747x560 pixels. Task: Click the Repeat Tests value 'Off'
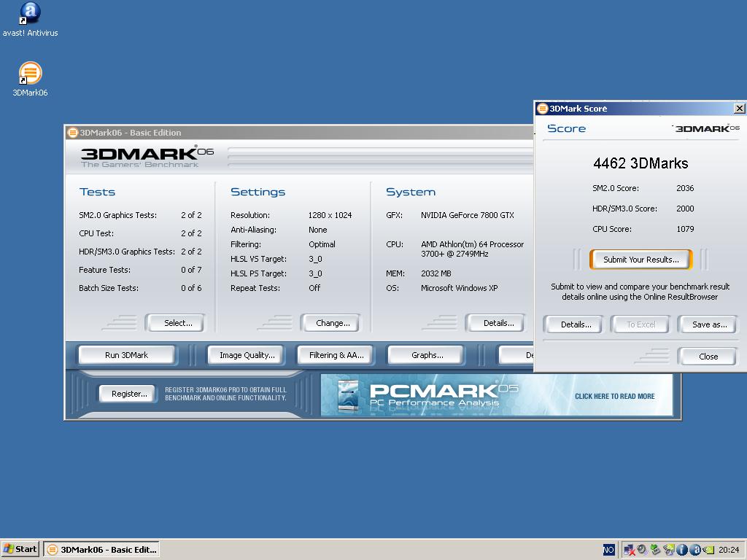(x=314, y=288)
